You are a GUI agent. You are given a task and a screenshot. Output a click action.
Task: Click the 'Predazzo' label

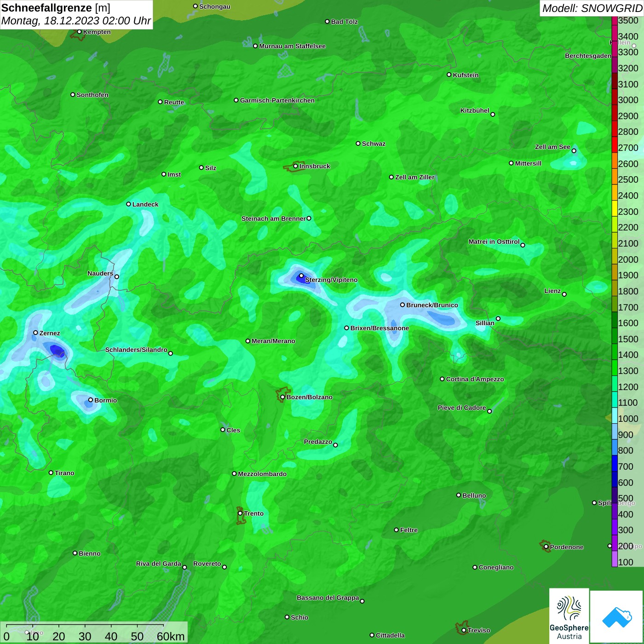coord(318,442)
